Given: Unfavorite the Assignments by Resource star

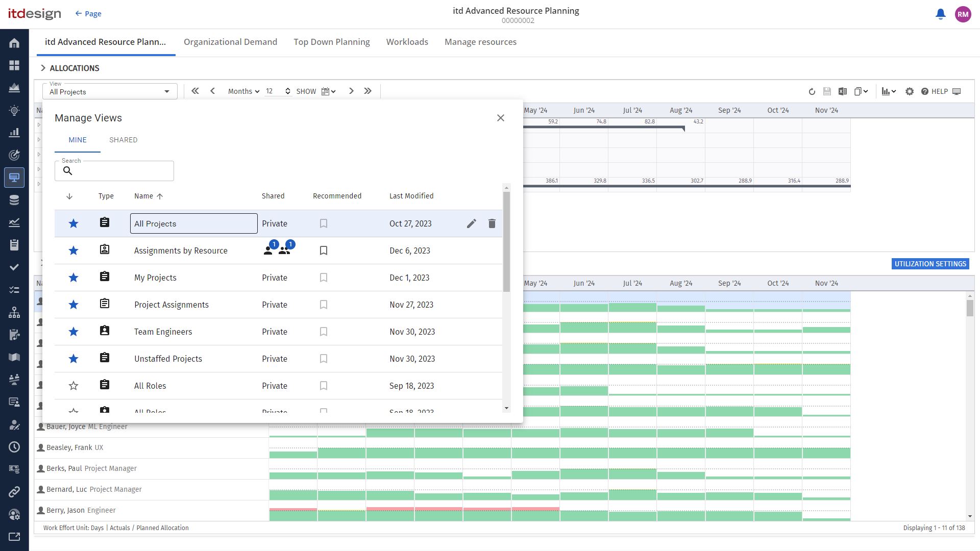Looking at the screenshot, I should (x=73, y=251).
